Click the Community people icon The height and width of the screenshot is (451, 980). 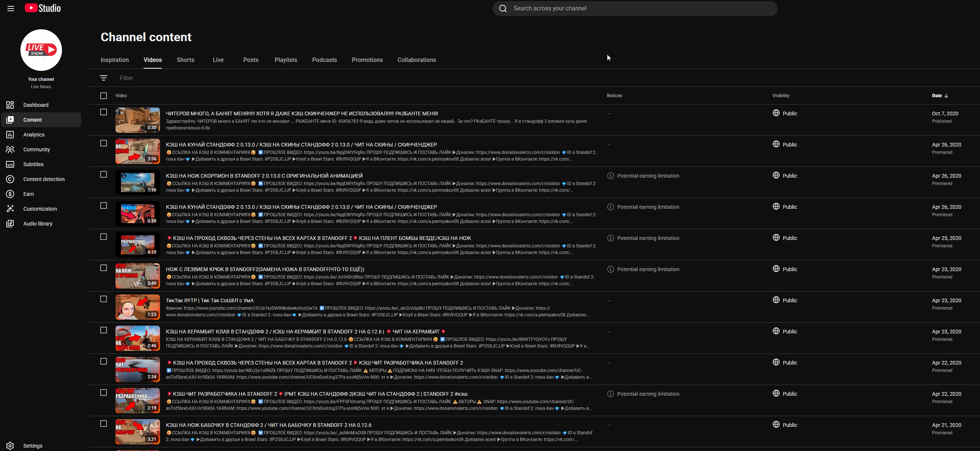(x=10, y=149)
